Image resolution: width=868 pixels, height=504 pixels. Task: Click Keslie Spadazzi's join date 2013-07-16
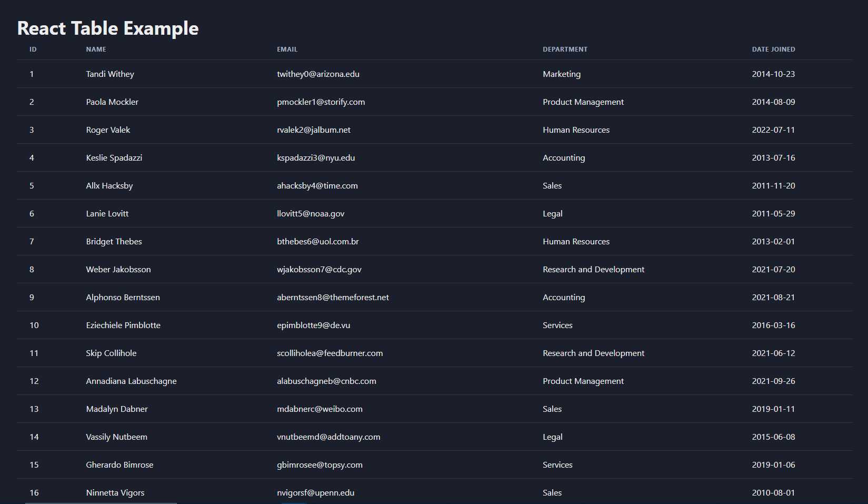[773, 158]
